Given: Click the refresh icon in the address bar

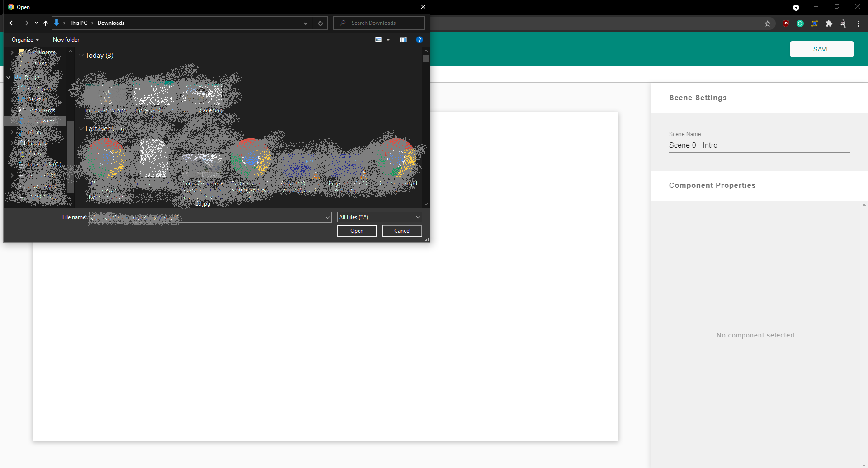Looking at the screenshot, I should pyautogui.click(x=320, y=23).
